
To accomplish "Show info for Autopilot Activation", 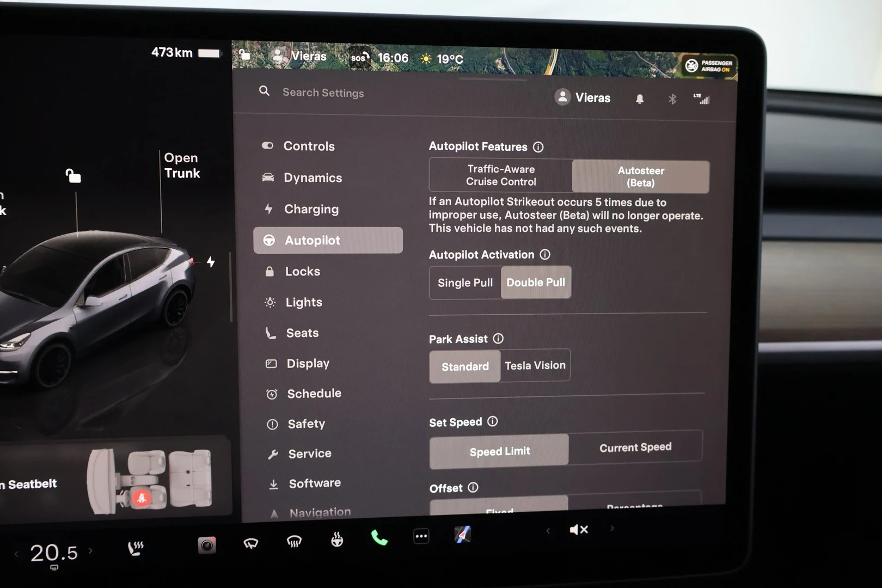I will click(x=545, y=254).
